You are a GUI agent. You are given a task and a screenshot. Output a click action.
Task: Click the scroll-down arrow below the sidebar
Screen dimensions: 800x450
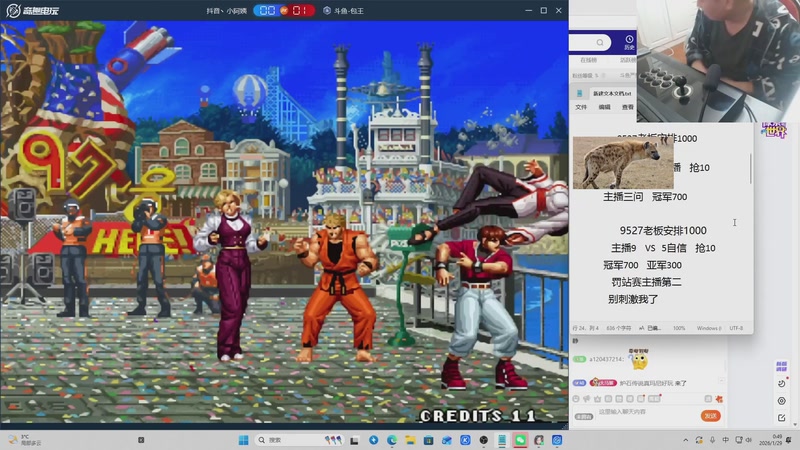pyautogui.click(x=796, y=424)
